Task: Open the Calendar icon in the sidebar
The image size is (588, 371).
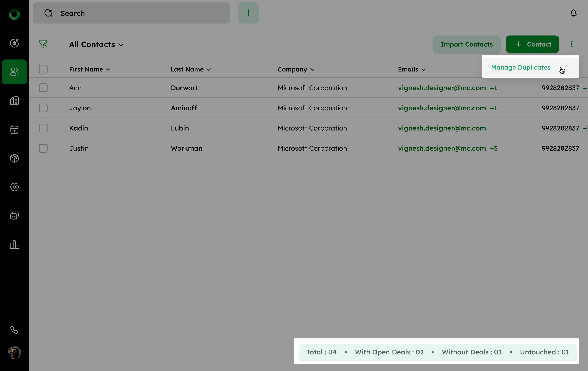Action: point(14,130)
